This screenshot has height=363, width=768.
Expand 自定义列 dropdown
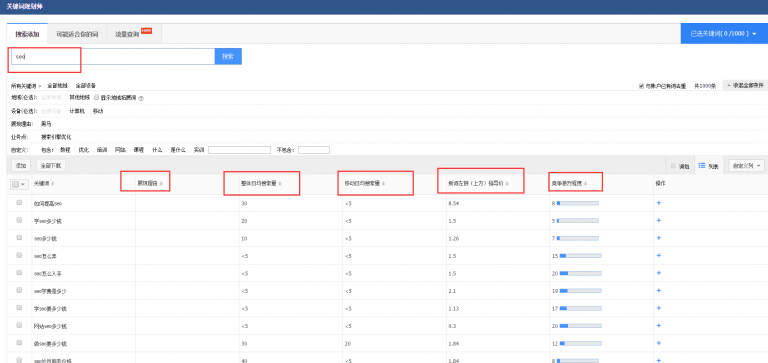point(746,166)
